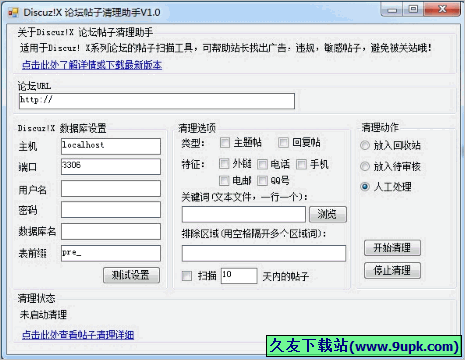Select the 放入回收站 radio option

tap(365, 145)
